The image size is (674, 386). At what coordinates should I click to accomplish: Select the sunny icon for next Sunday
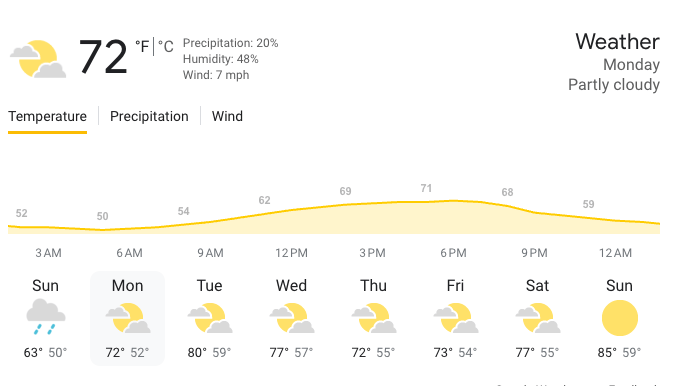pyautogui.click(x=620, y=318)
